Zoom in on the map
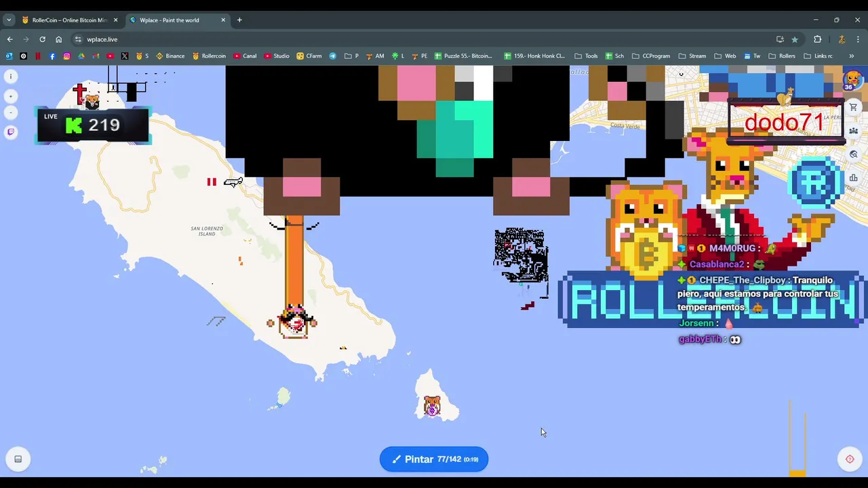 tap(11, 96)
